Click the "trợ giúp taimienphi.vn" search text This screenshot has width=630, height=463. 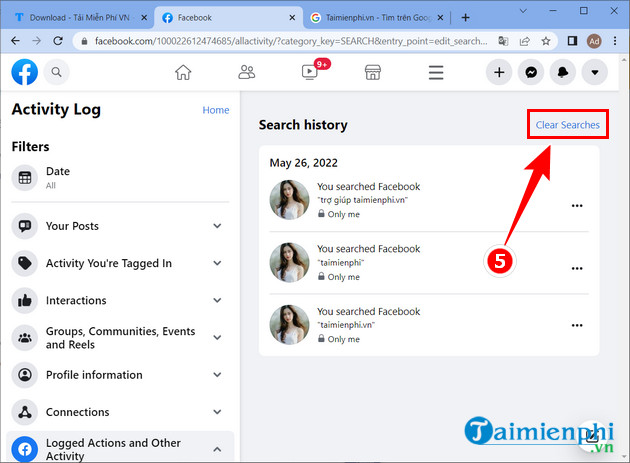pos(362,200)
